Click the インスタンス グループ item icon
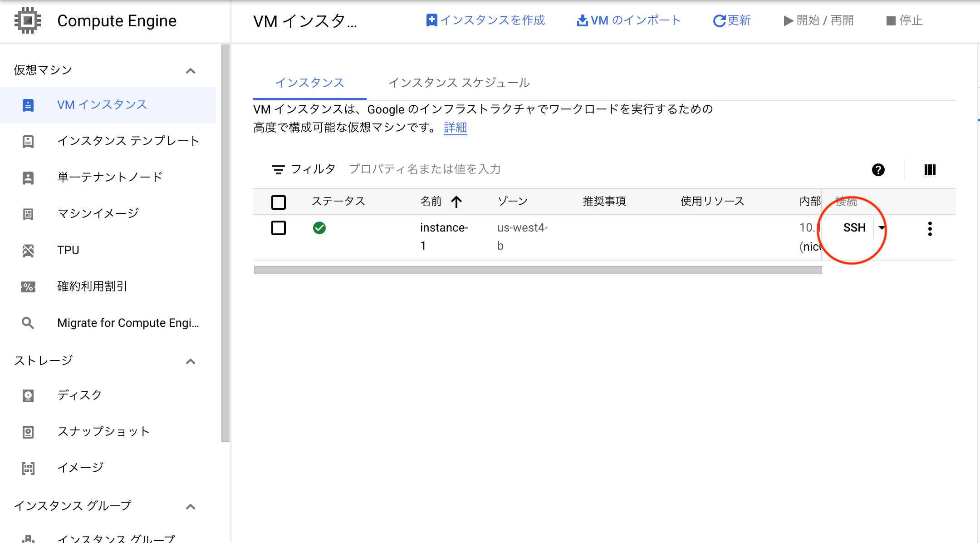The image size is (980, 543). 28,539
